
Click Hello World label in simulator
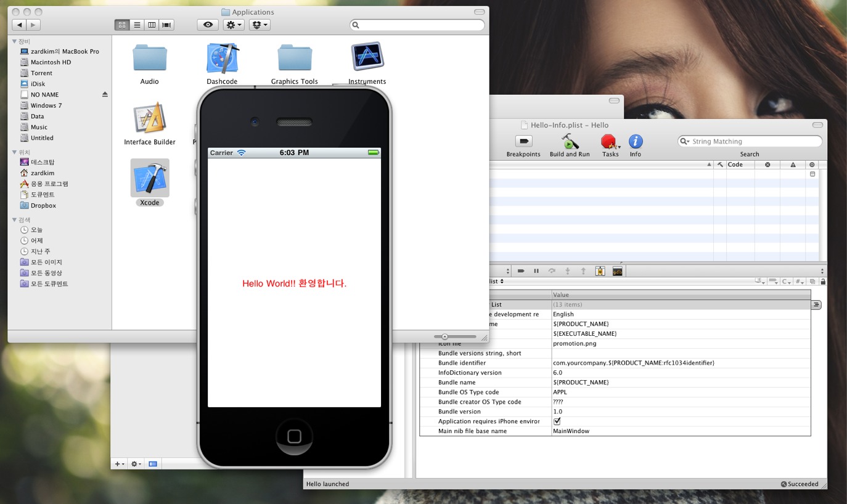(x=294, y=283)
